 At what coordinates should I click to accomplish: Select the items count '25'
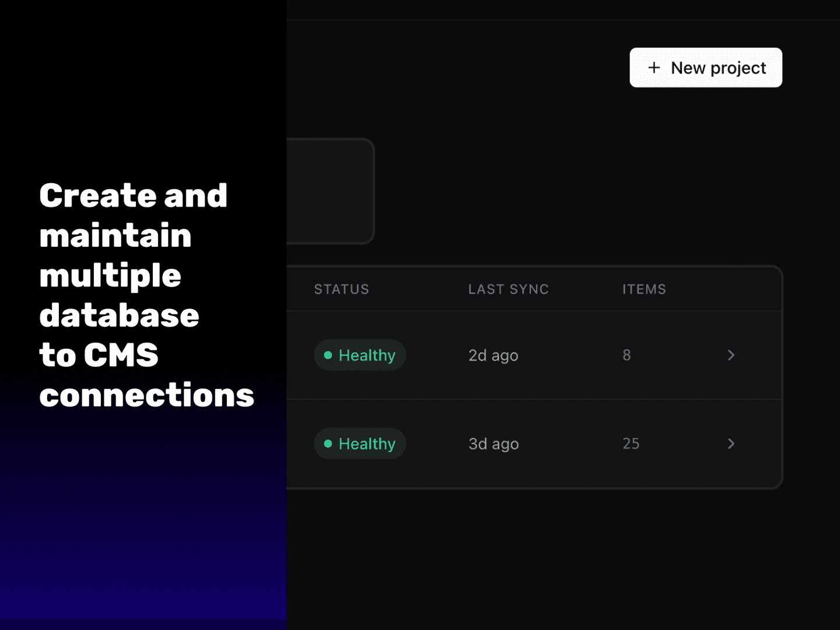(631, 444)
